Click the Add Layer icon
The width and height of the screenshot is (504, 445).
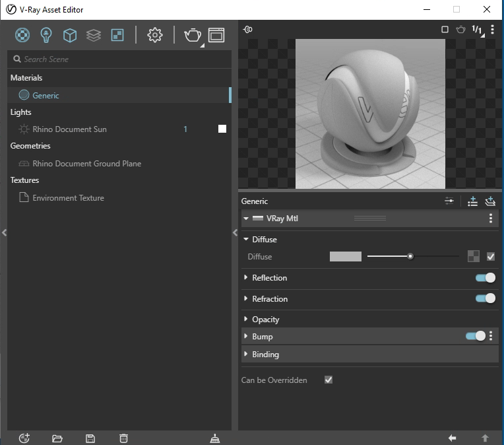(x=490, y=201)
